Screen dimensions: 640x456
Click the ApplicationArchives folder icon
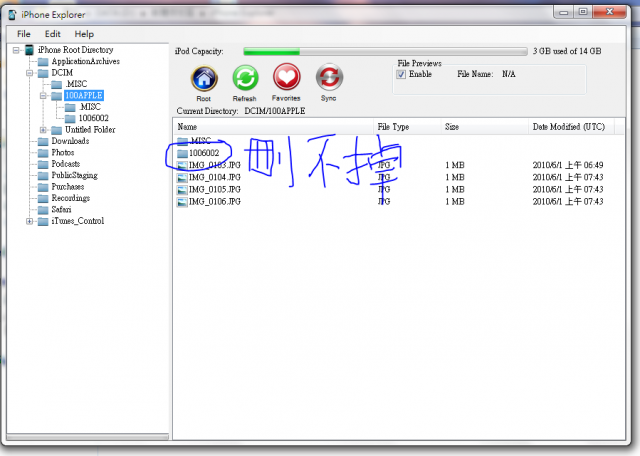coord(43,62)
